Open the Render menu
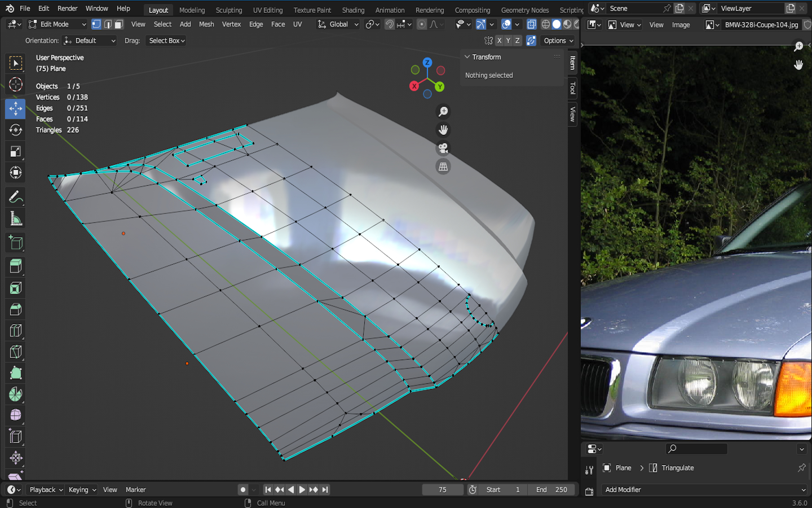This screenshot has width=812, height=508. (67, 8)
